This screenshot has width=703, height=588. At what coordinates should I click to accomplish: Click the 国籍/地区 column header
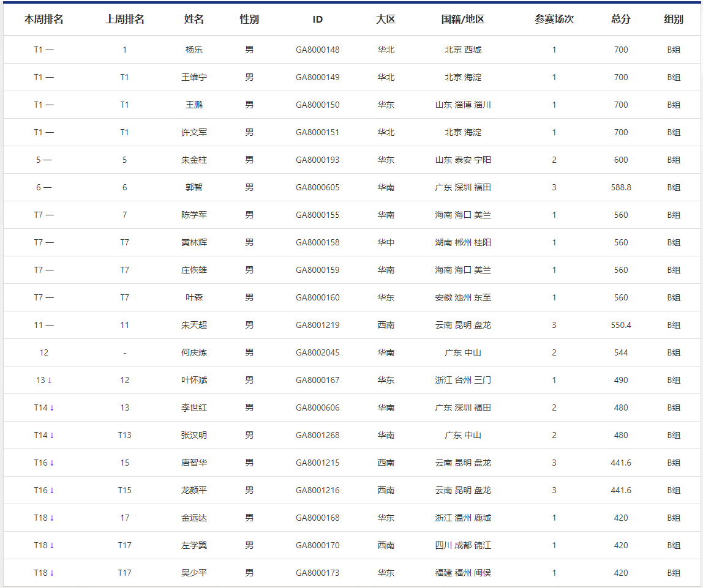tap(462, 19)
